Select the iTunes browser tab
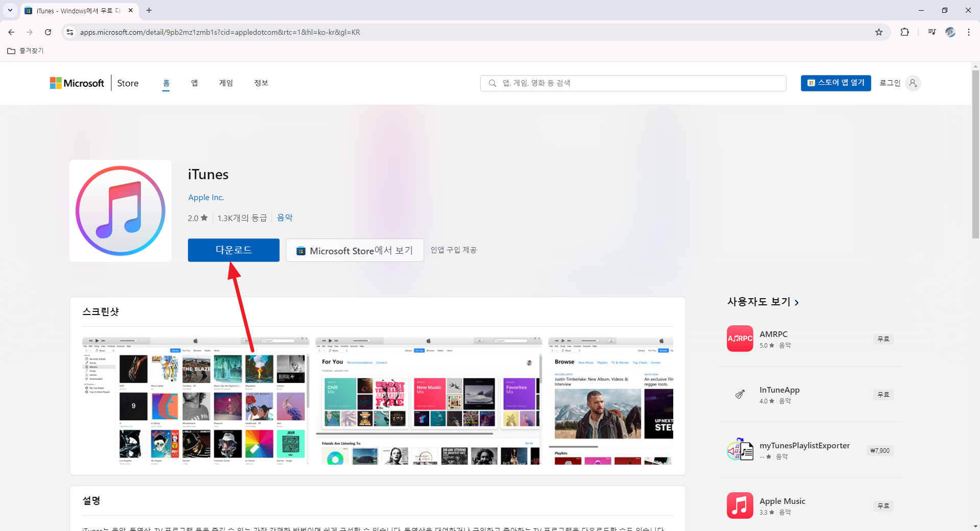This screenshot has width=980, height=531. 79,11
